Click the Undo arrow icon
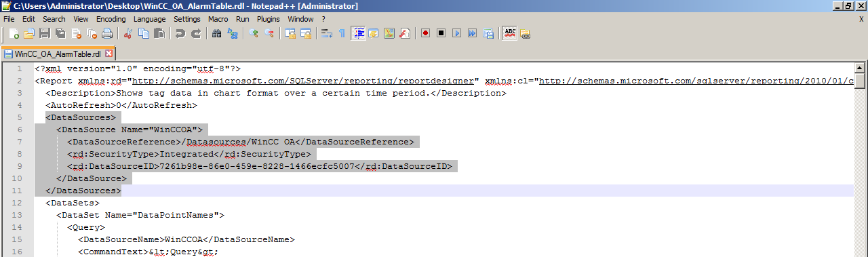868x257 pixels. 180,33
